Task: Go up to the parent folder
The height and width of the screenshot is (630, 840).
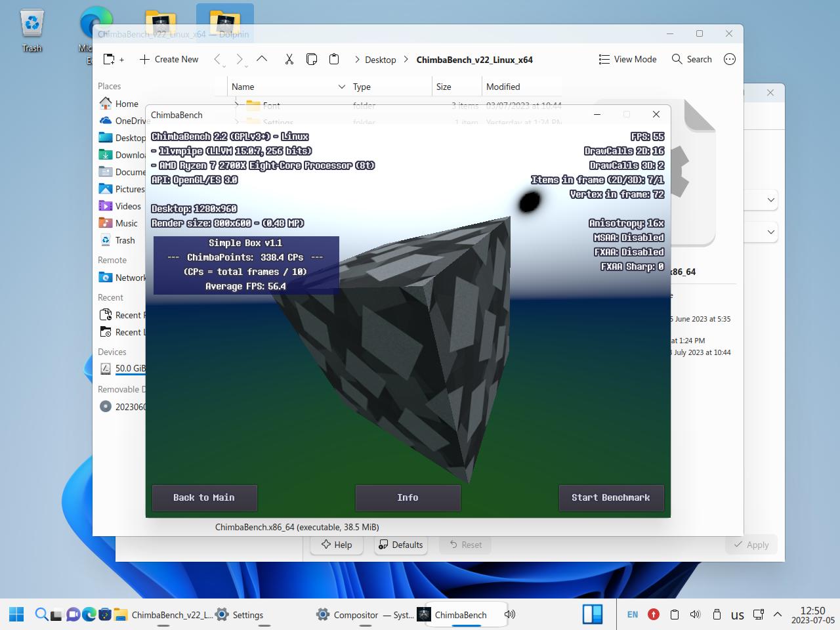Action: click(x=262, y=59)
